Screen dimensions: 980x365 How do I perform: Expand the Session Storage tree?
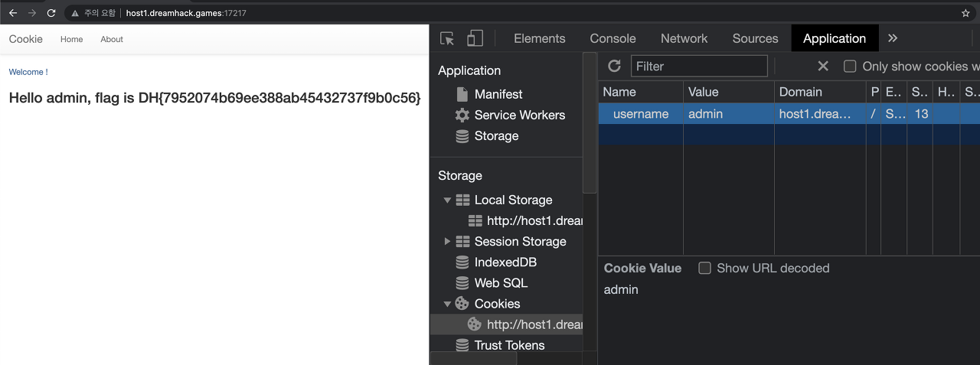click(x=448, y=241)
